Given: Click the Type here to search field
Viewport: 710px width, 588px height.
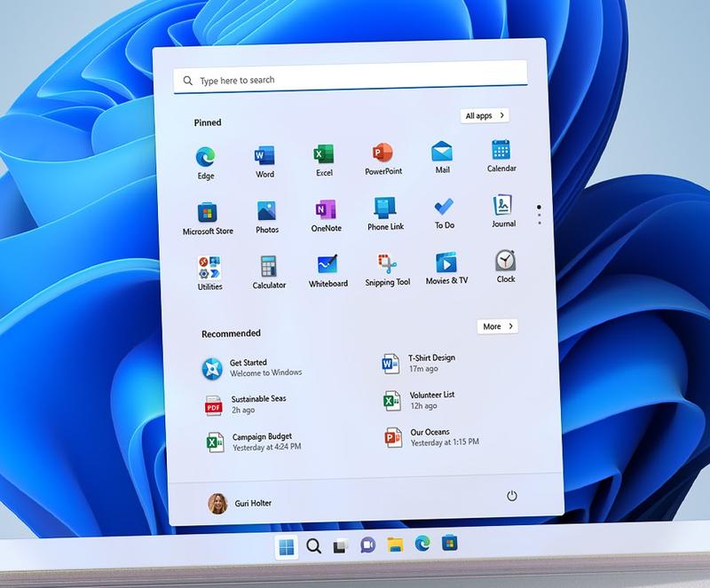Looking at the screenshot, I should (x=350, y=77).
